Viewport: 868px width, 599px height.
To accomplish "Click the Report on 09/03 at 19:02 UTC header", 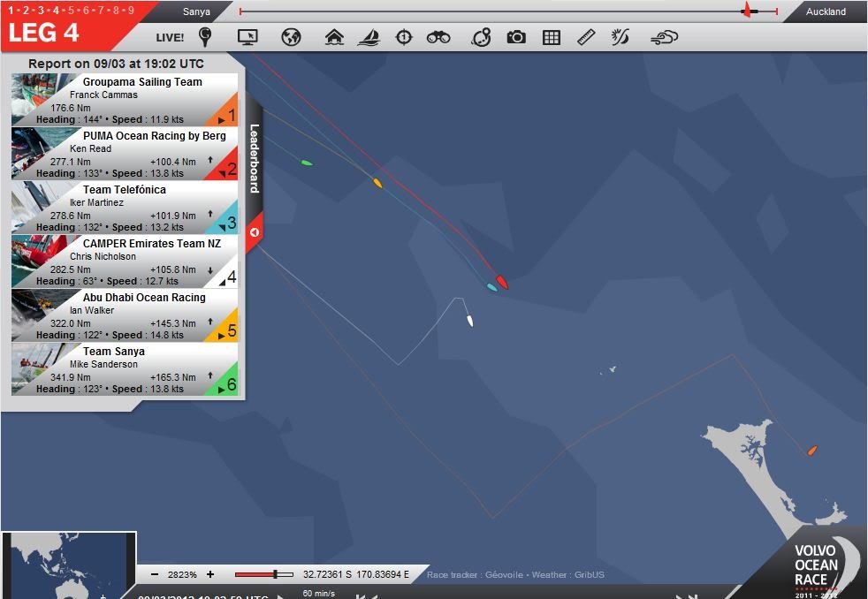I will click(x=117, y=64).
